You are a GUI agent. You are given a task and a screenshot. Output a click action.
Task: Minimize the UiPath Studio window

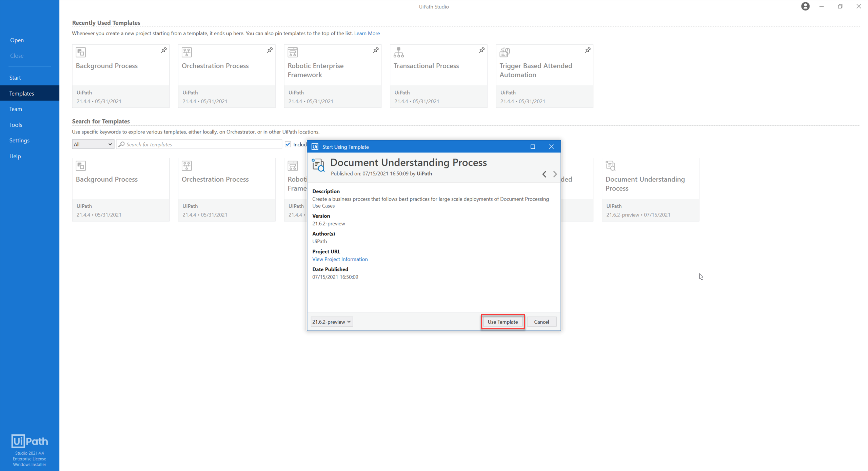[822, 6]
